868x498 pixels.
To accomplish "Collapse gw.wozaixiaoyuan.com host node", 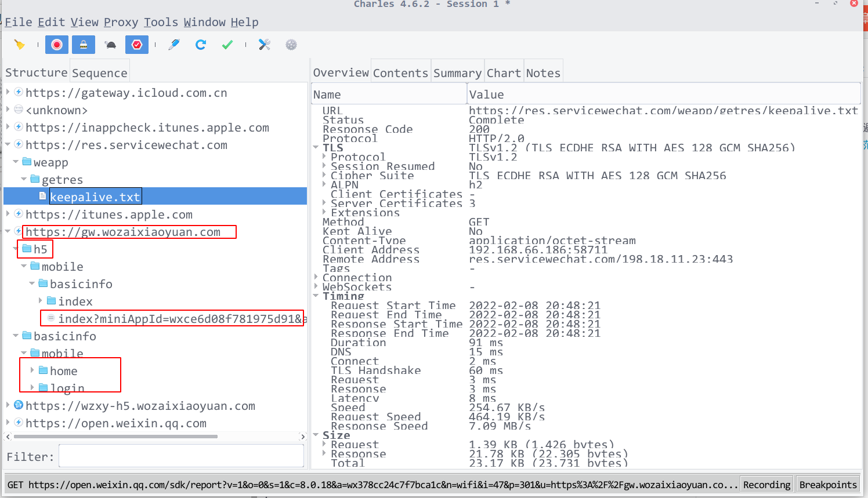I will pyautogui.click(x=8, y=231).
